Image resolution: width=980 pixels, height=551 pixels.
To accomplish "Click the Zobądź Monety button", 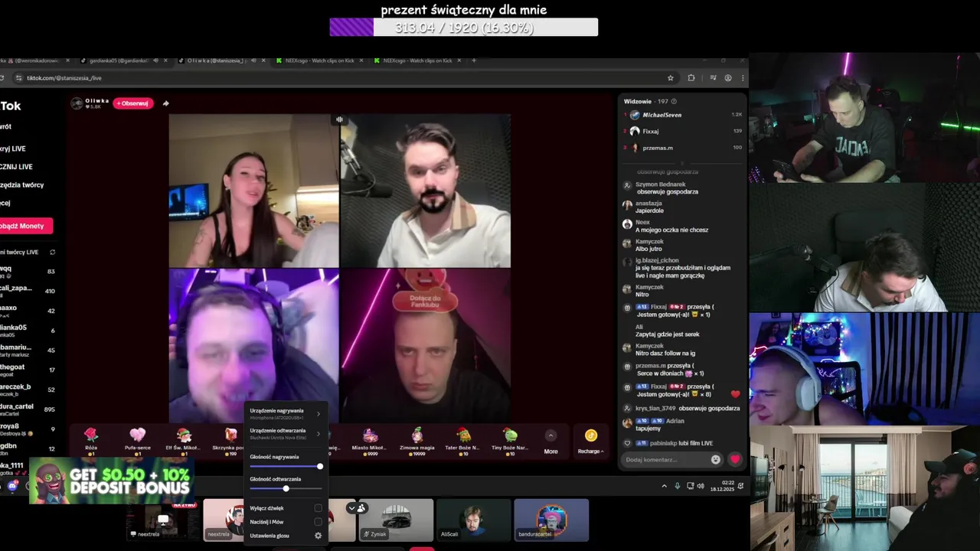I will pos(24,226).
